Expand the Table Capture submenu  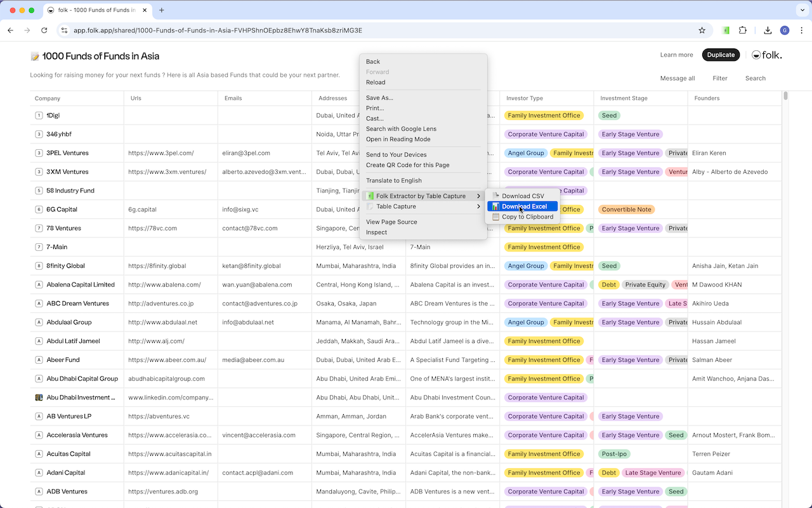[x=423, y=206]
